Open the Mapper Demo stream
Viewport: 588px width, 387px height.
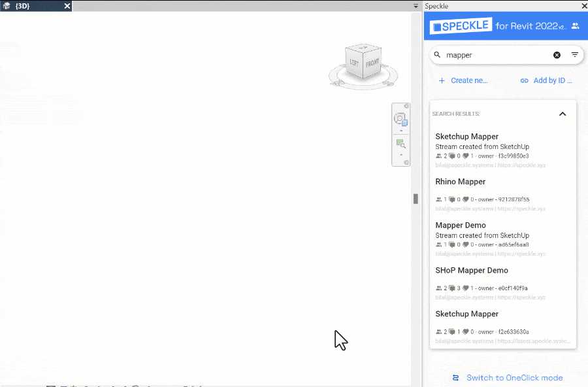point(503,239)
